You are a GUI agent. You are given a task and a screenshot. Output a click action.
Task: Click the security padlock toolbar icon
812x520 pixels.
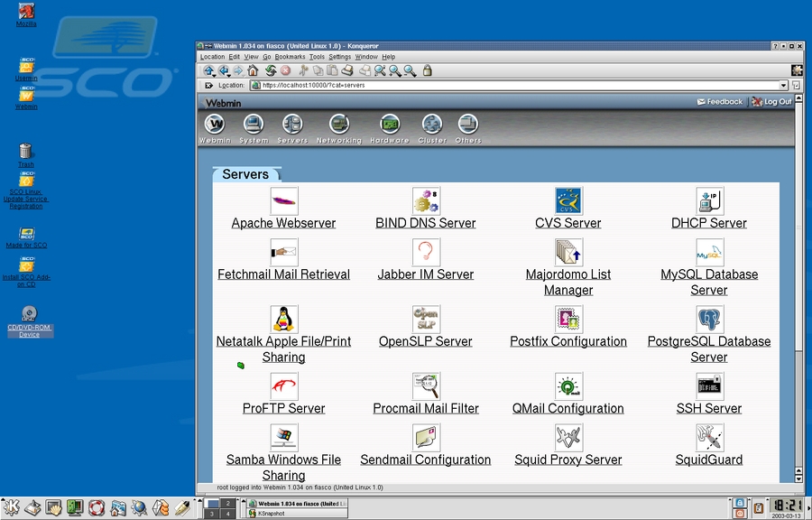click(427, 70)
